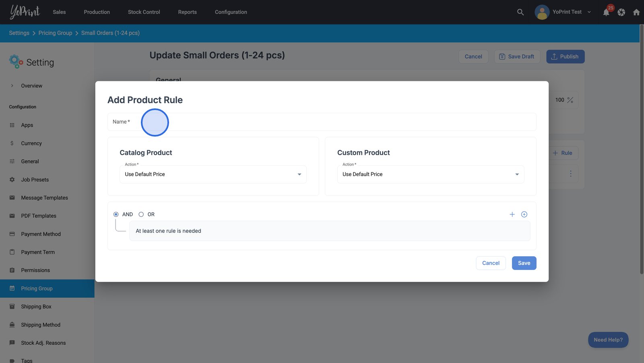Screen dimensions: 644x363
Task: Open the three-dot rule options menu
Action: point(570,174)
